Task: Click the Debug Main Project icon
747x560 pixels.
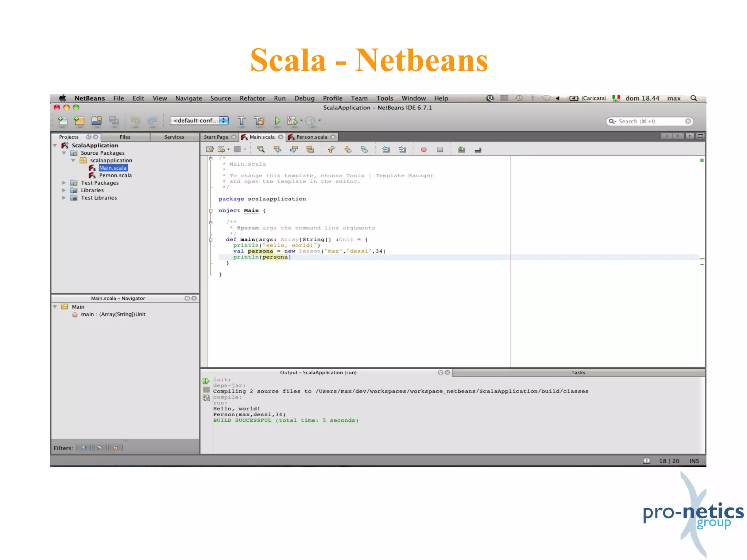Action: pyautogui.click(x=293, y=121)
